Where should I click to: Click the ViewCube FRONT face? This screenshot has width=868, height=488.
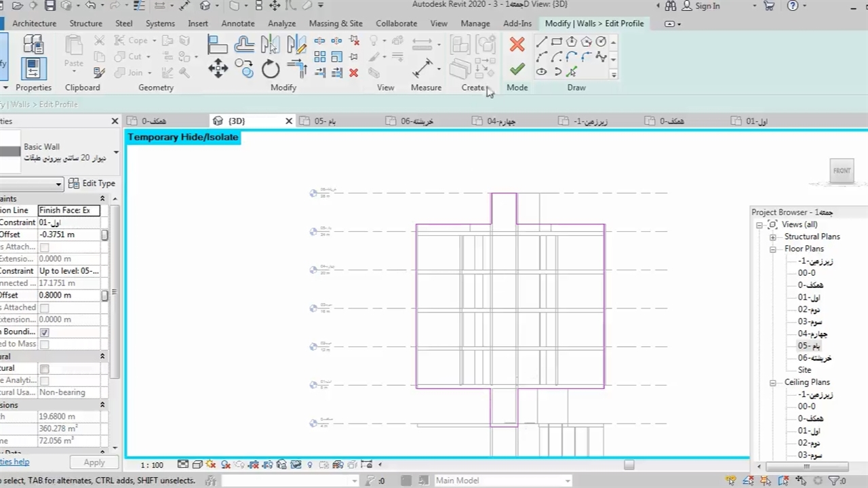(842, 171)
